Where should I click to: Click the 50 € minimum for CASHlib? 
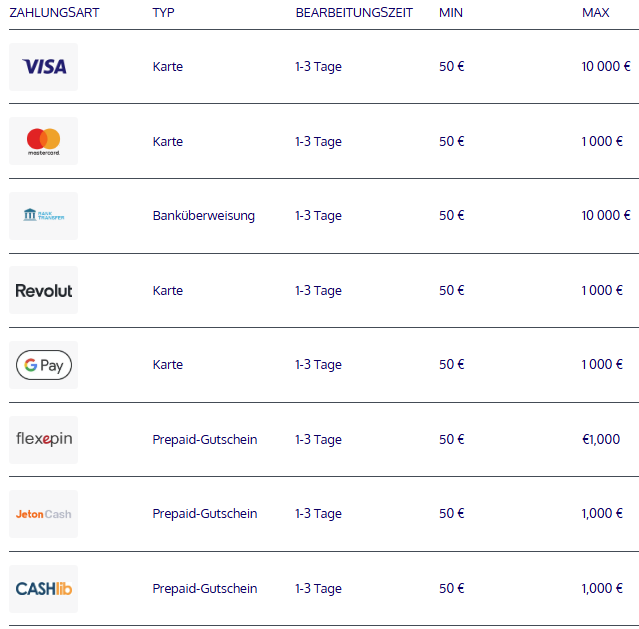(452, 588)
